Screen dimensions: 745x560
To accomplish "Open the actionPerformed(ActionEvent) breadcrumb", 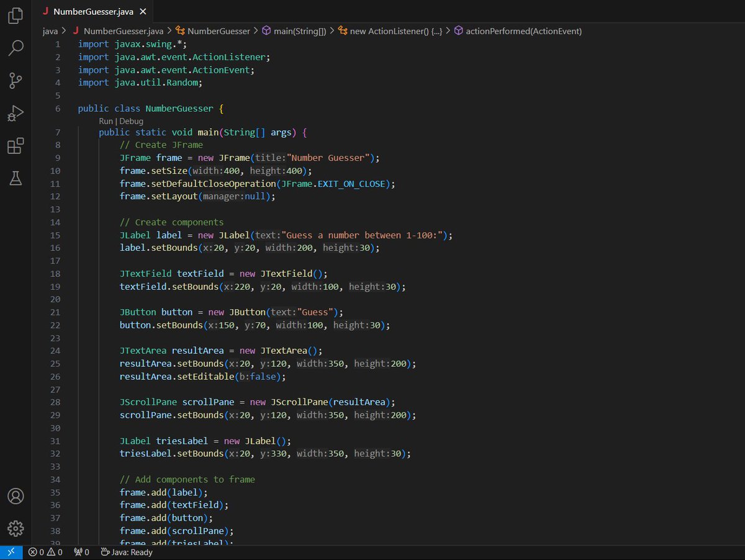I will (x=518, y=31).
